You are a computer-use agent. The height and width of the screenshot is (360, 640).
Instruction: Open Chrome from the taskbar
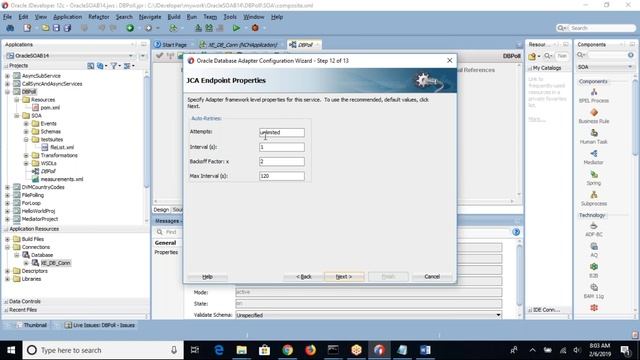tap(287, 350)
